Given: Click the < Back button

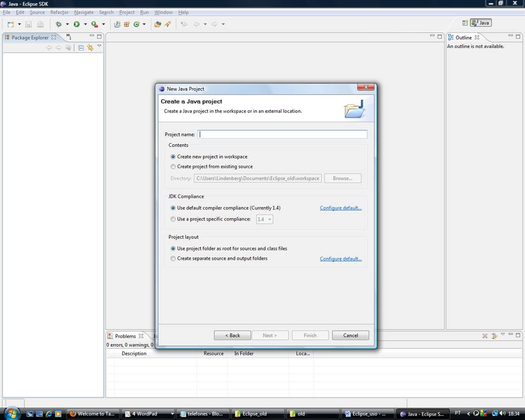Looking at the screenshot, I should pos(232,335).
